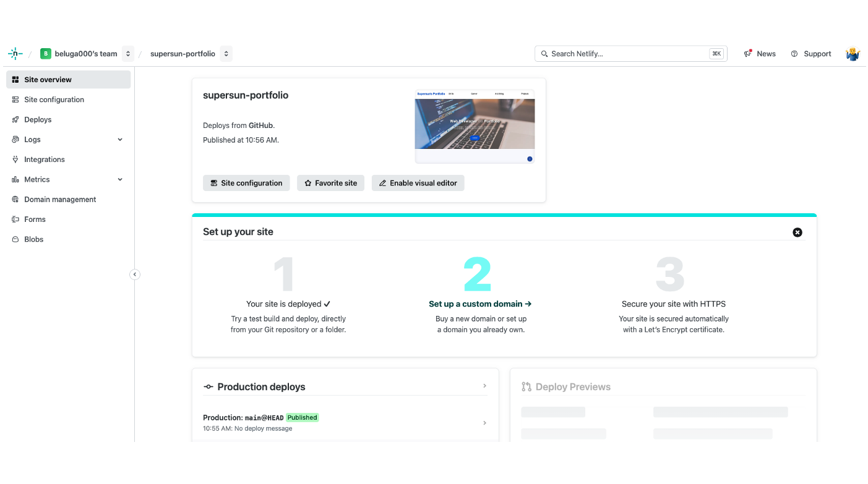Image resolution: width=868 pixels, height=484 pixels.
Task: Open the user avatar menu
Action: click(853, 54)
